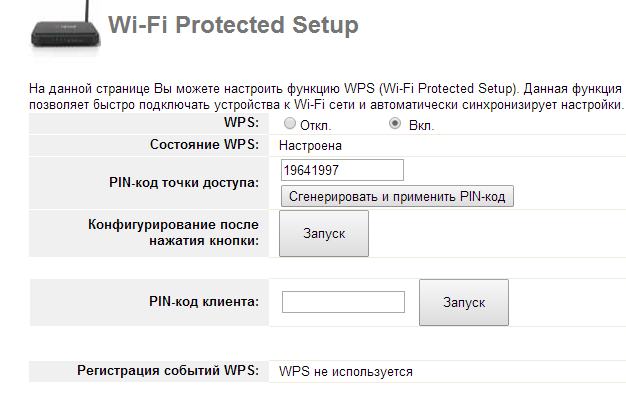Click the router device image

pos(66,28)
